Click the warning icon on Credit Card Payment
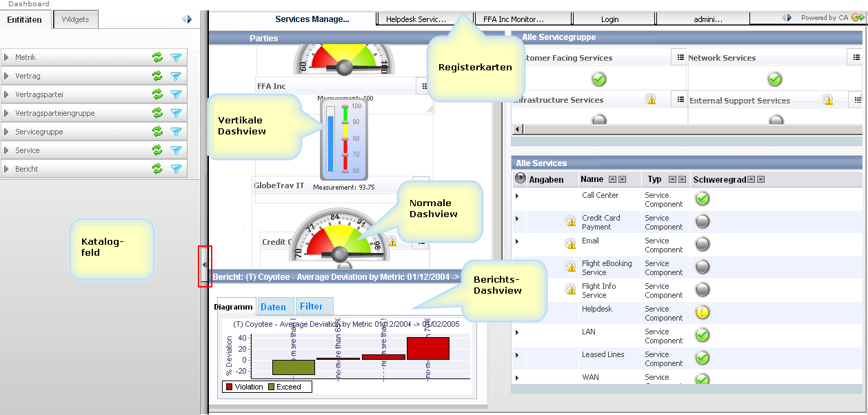This screenshot has height=415, width=868. tap(569, 221)
